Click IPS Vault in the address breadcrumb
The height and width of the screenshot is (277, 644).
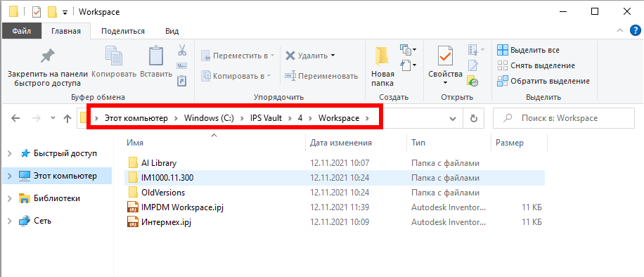click(266, 118)
